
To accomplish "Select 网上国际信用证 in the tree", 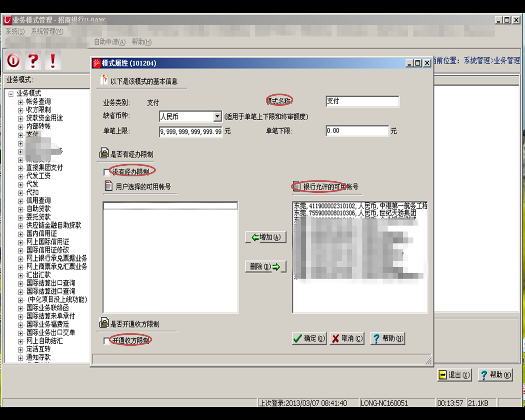I will click(48, 242).
